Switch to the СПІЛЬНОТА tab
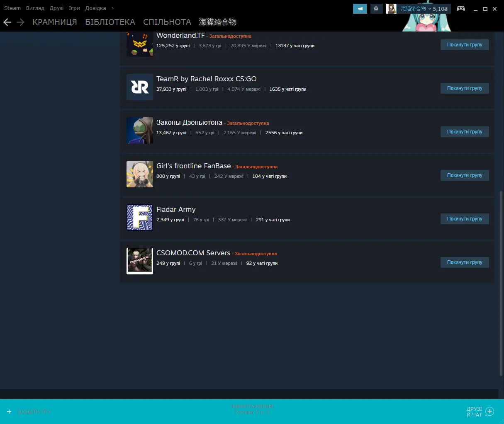The height and width of the screenshot is (424, 504). point(167,22)
